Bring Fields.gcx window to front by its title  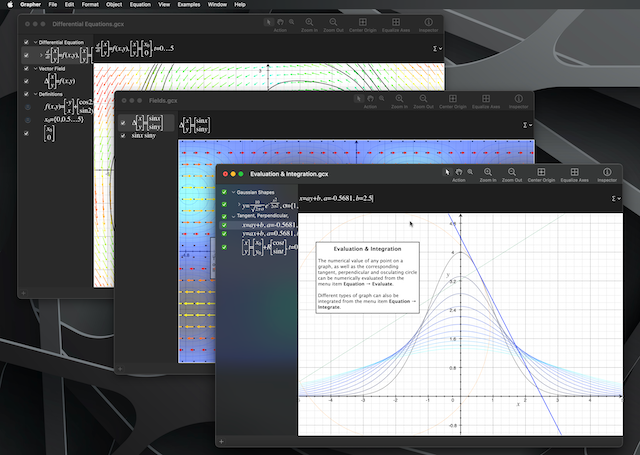pos(163,100)
